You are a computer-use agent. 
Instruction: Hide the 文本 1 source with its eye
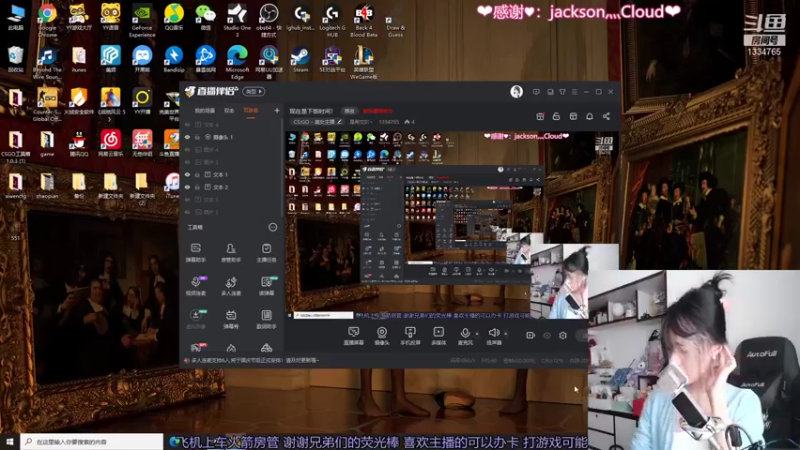(x=187, y=174)
